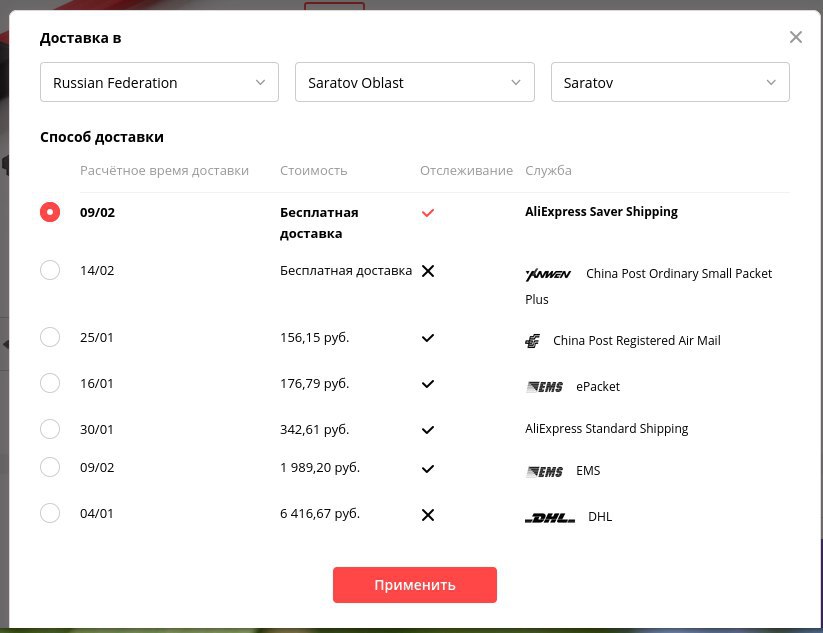Open the Russian Federation country dropdown
This screenshot has width=823, height=633.
click(x=159, y=82)
